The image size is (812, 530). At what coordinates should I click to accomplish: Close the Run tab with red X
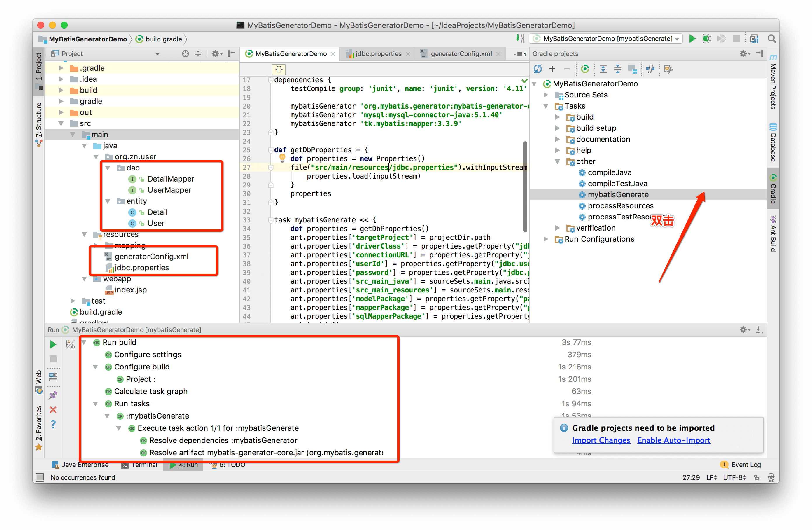53,410
